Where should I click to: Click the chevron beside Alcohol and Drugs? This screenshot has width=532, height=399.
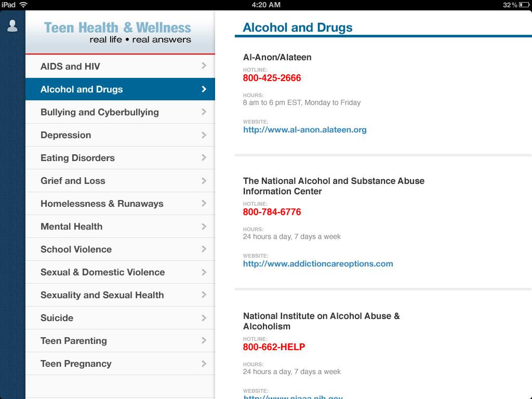click(204, 89)
